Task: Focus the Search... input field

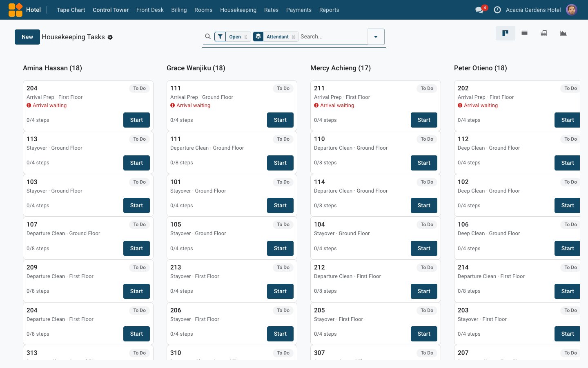Action: click(333, 37)
